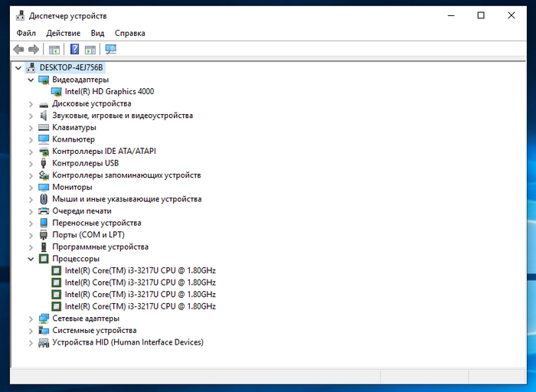The width and height of the screenshot is (536, 392).
Task: Click the Компьютер monitor icon
Action: tap(44, 139)
